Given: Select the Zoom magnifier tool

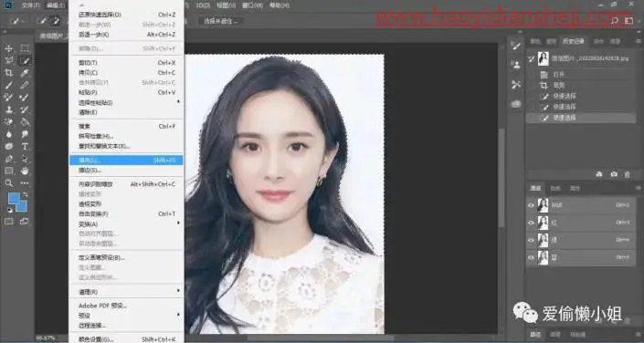Looking at the screenshot, I should click(x=8, y=183).
